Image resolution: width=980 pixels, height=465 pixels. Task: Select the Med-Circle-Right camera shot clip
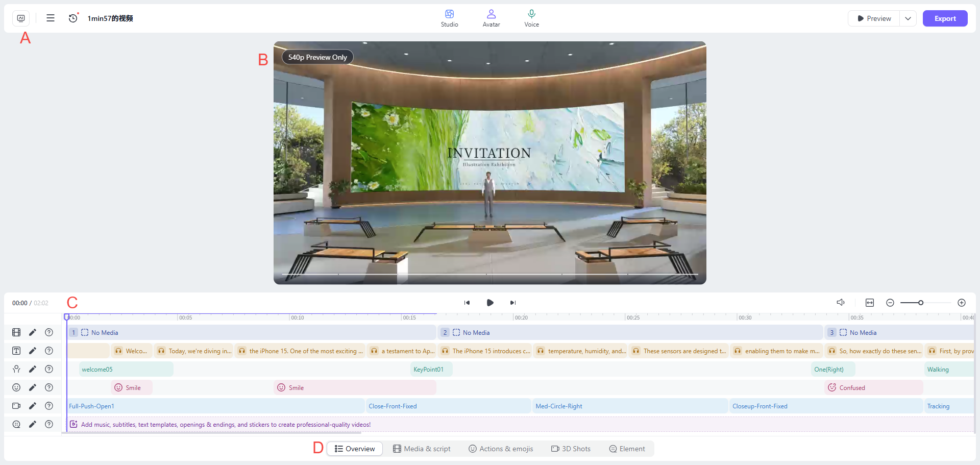[x=629, y=406]
